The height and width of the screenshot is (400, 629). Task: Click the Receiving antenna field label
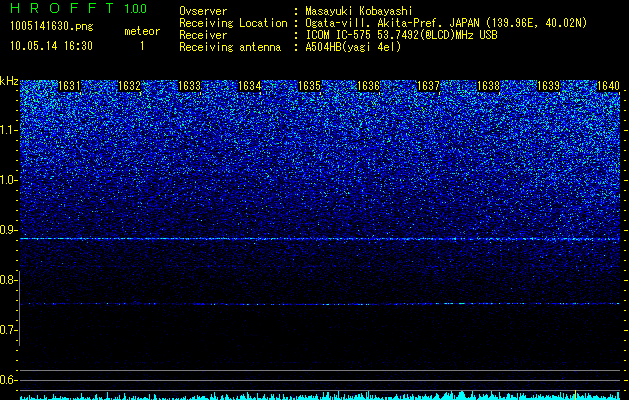pos(230,47)
